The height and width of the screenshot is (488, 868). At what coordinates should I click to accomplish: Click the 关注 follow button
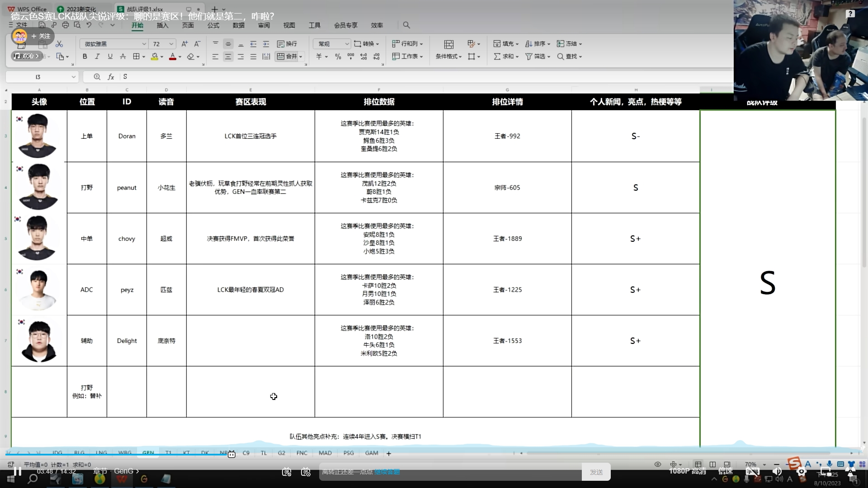[x=41, y=36]
